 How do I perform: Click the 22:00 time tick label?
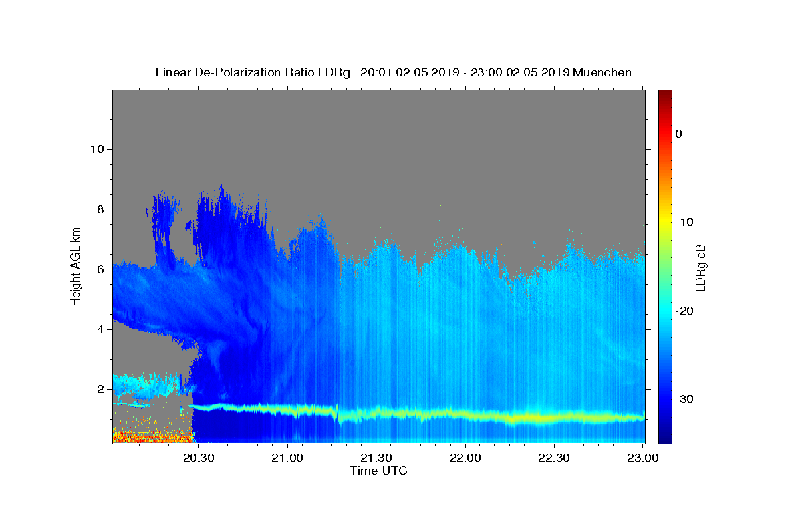coord(465,458)
